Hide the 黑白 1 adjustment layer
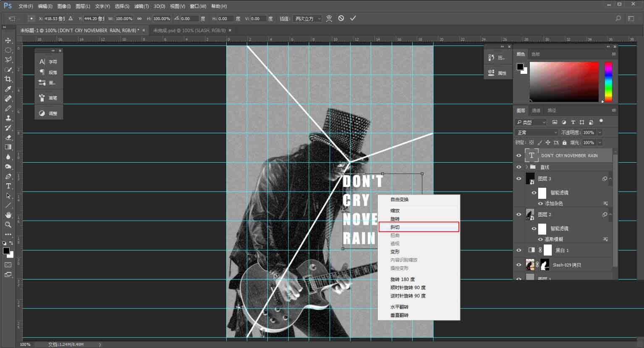The height and width of the screenshot is (348, 644). click(x=519, y=250)
